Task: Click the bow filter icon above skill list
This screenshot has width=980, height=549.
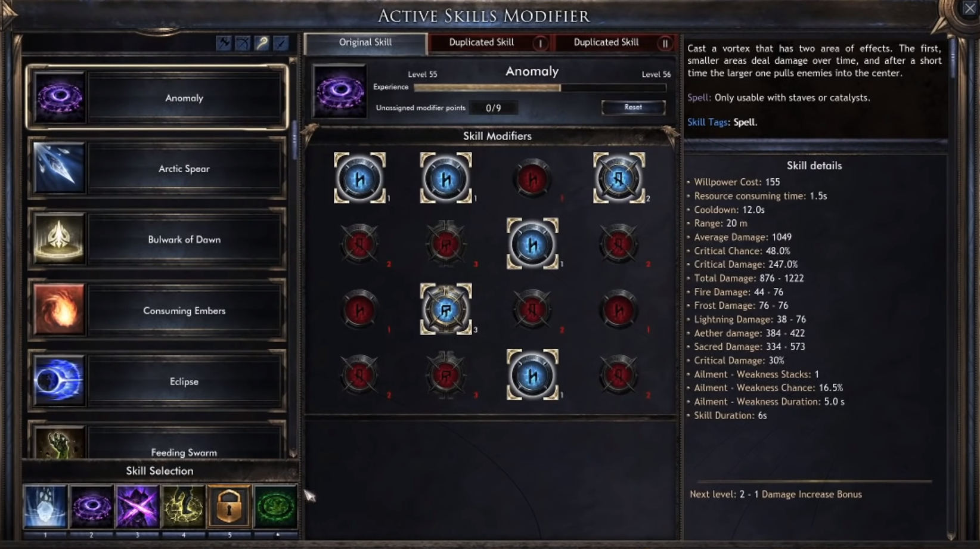Action: click(x=243, y=43)
